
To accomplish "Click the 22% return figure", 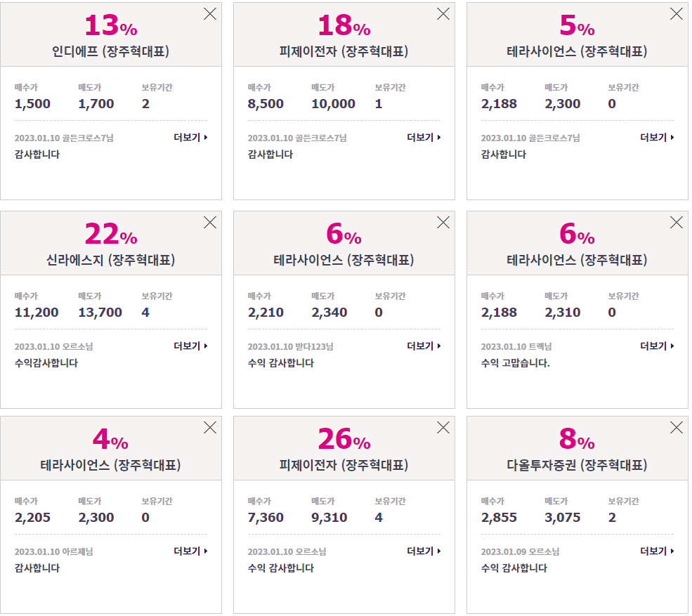I will [x=111, y=234].
